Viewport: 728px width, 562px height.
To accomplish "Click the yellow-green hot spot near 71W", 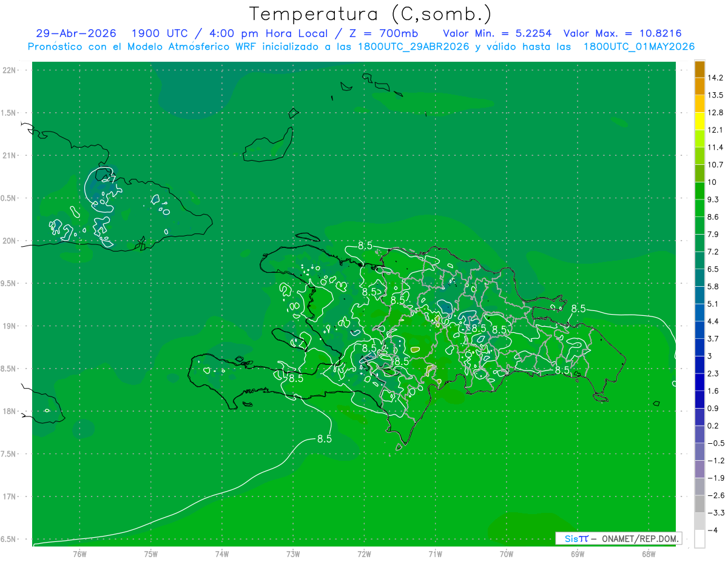I will coord(415,349).
